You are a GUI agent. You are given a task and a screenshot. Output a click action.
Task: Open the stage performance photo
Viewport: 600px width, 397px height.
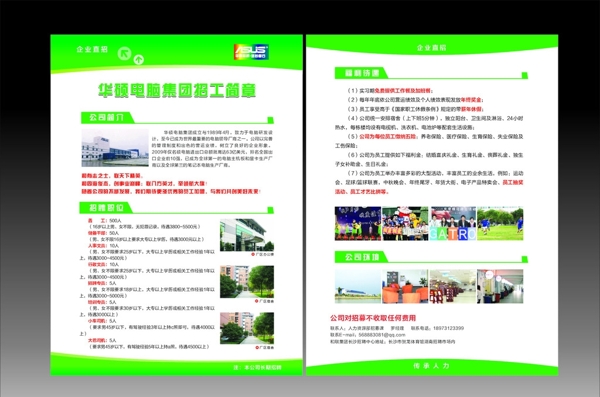pyautogui.click(x=358, y=224)
